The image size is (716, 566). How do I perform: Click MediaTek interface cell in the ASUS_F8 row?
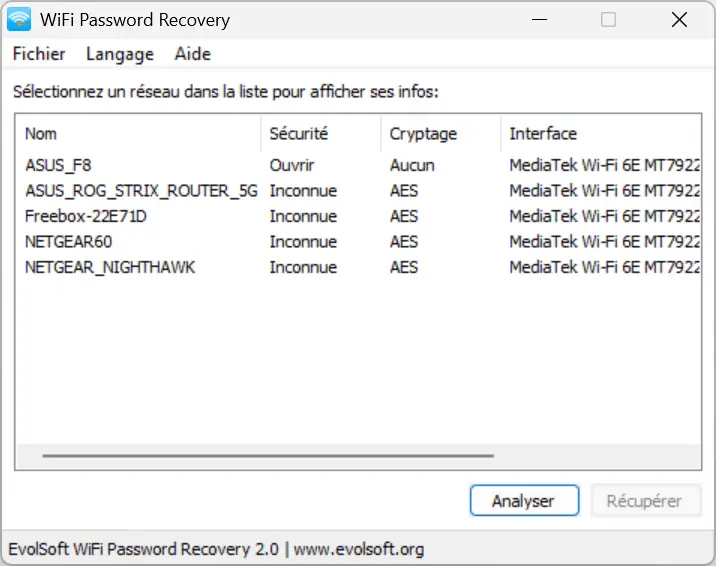[605, 165]
